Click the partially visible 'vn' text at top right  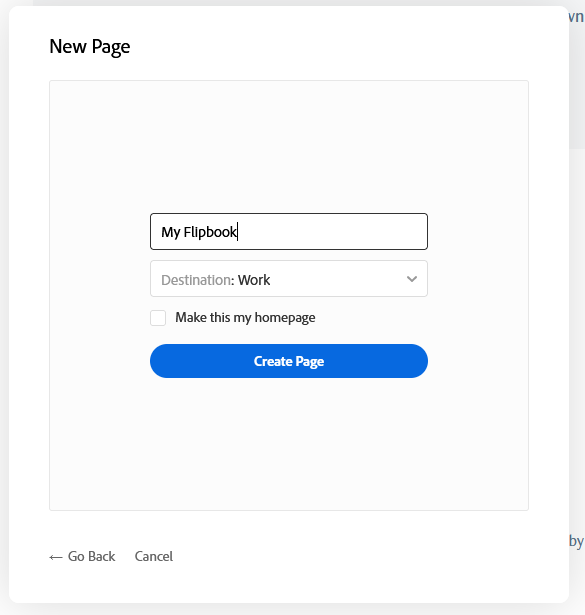[x=576, y=16]
